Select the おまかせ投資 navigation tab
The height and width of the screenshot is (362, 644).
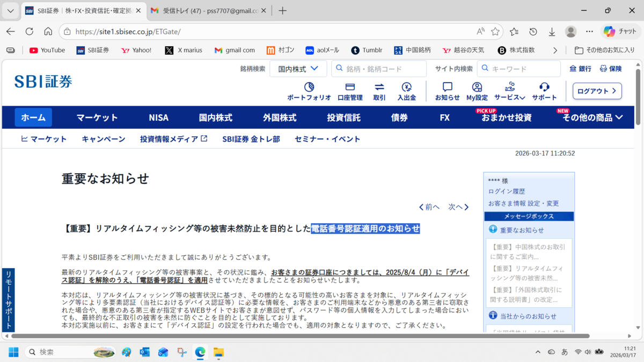click(507, 117)
